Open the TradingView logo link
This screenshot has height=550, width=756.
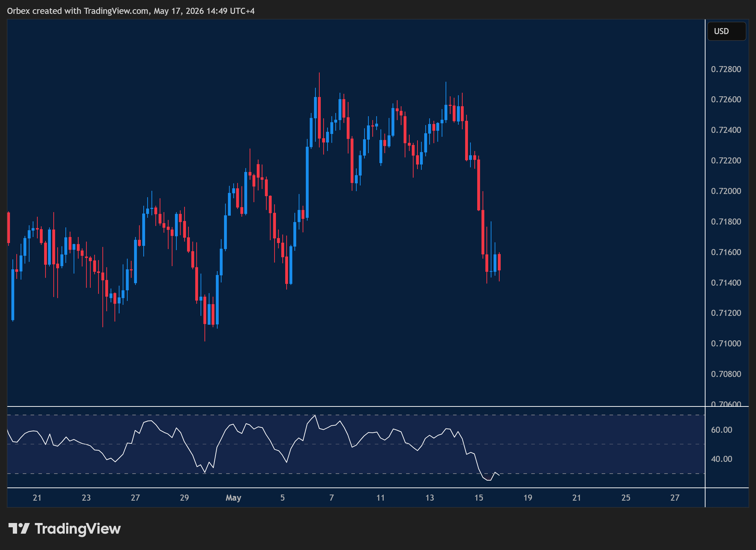pos(64,529)
